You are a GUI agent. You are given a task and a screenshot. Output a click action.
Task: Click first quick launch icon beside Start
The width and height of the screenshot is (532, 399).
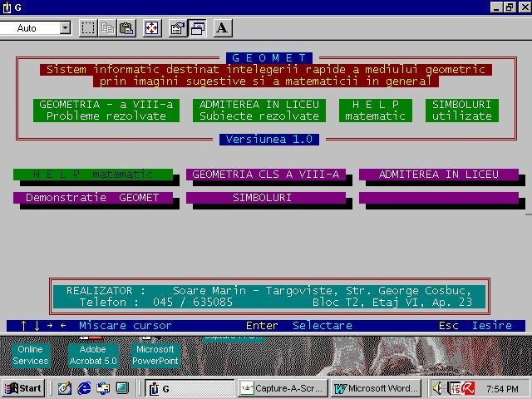coord(65,388)
